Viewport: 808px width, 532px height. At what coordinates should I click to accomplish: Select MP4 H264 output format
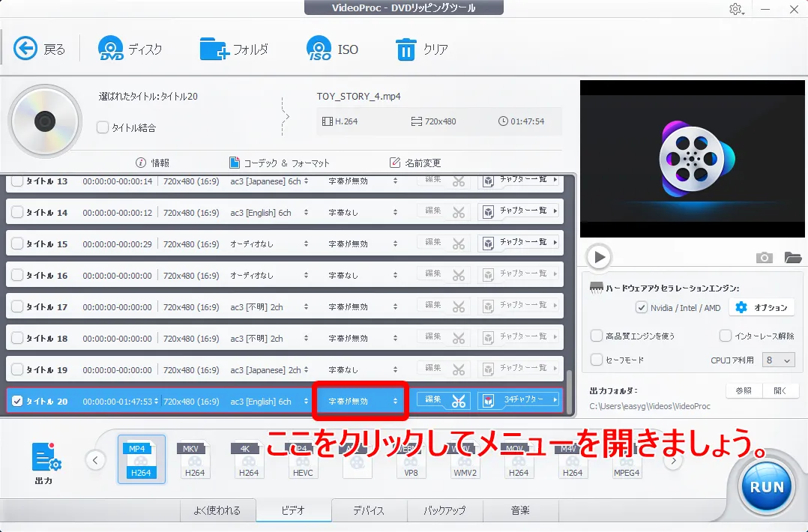point(141,459)
